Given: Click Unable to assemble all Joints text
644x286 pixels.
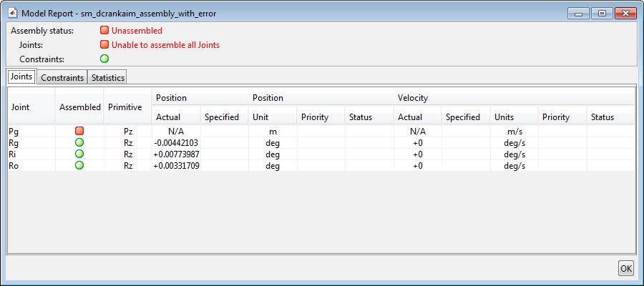Looking at the screenshot, I should coord(165,45).
